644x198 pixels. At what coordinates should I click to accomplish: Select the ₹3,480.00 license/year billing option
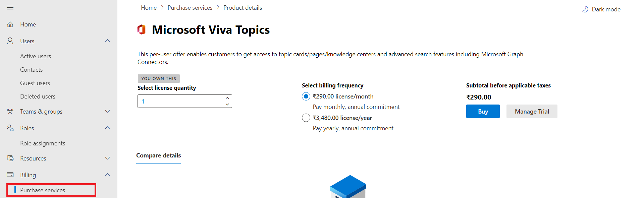pyautogui.click(x=306, y=118)
